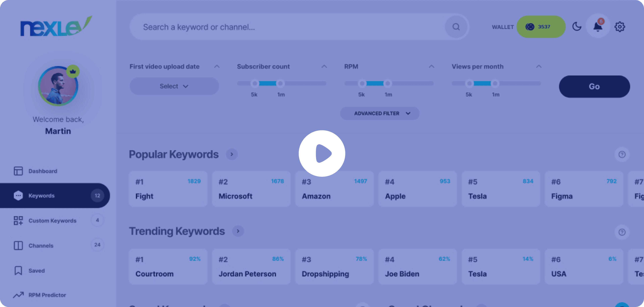Expand Trending Keywords arrow
Screen dimensions: 644x307
238,231
